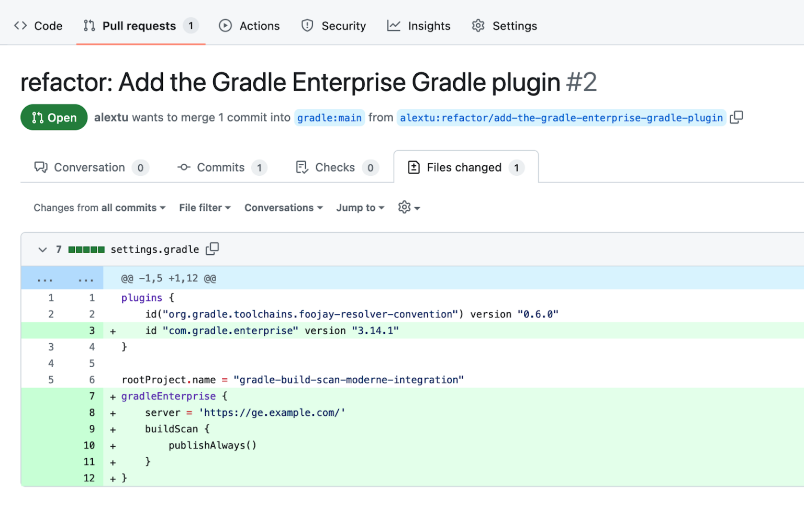Expand the Conversations dropdown
Screen dimensions: 804x532
[283, 208]
